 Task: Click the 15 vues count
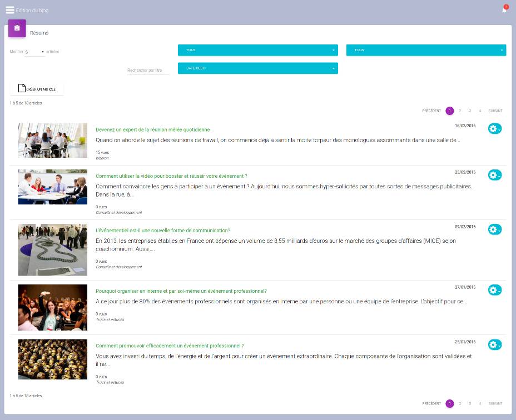point(102,152)
